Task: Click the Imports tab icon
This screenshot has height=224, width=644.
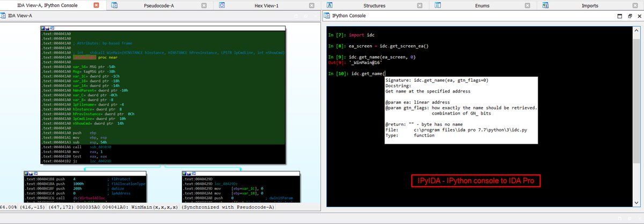Action: [545, 5]
